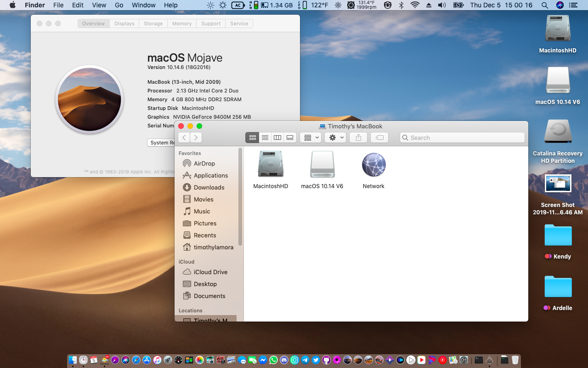Screen dimensions: 588x368
Task: Open Siri from the menu bar
Action: coord(560,5)
